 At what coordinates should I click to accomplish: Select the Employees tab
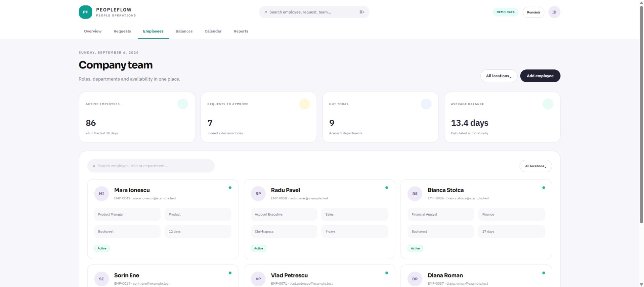(x=153, y=31)
